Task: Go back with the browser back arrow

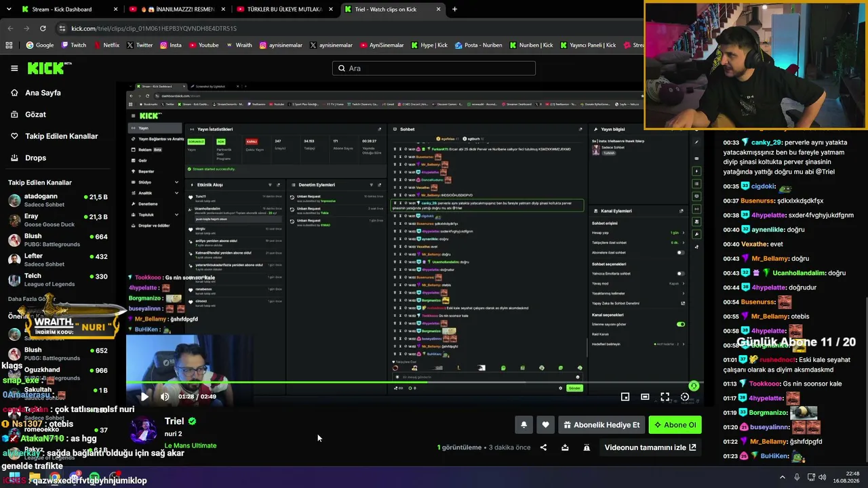Action: pyautogui.click(x=10, y=28)
